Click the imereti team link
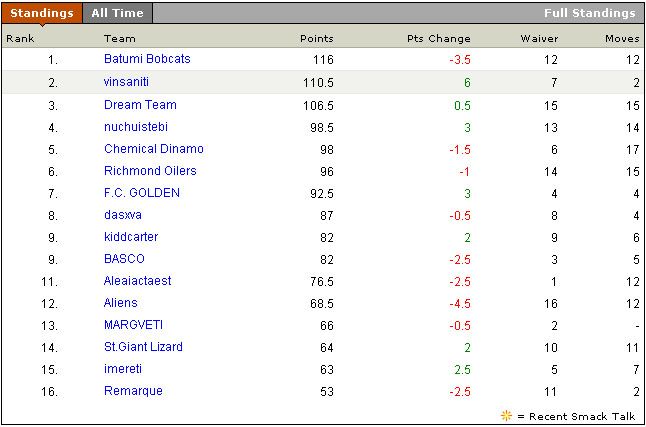Viewport: 646px width, 427px height. 123,369
